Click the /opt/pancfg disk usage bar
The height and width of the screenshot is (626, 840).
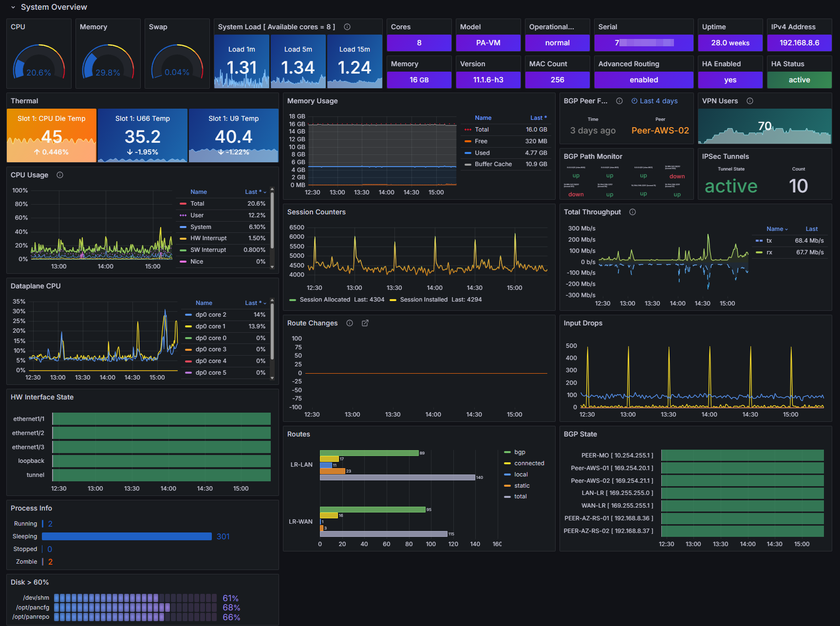pyautogui.click(x=135, y=607)
